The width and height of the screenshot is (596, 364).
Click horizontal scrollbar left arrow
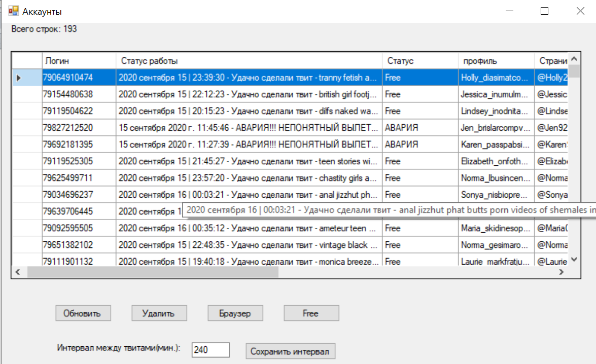tap(17, 272)
